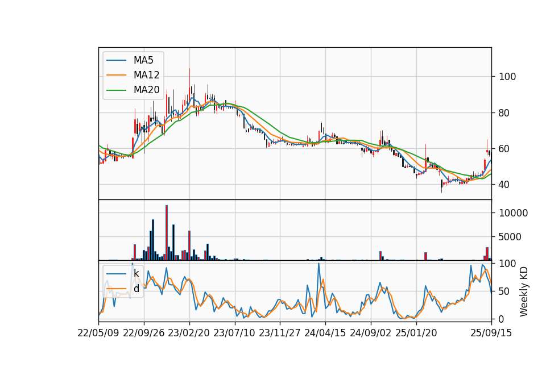The image size is (546, 392).
Task: Click the 23/11/27 date tick label
Action: [x=280, y=333]
